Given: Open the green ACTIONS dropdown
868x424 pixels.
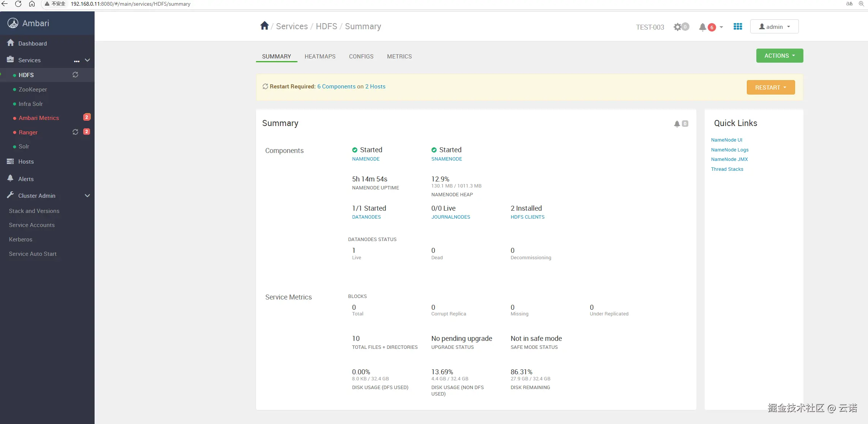Looking at the screenshot, I should pyautogui.click(x=779, y=55).
